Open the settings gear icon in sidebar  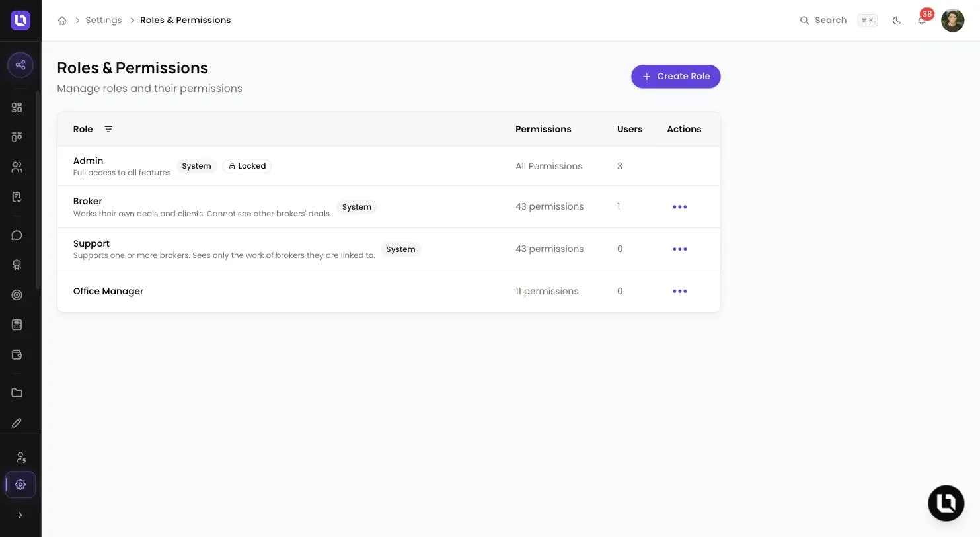(20, 485)
